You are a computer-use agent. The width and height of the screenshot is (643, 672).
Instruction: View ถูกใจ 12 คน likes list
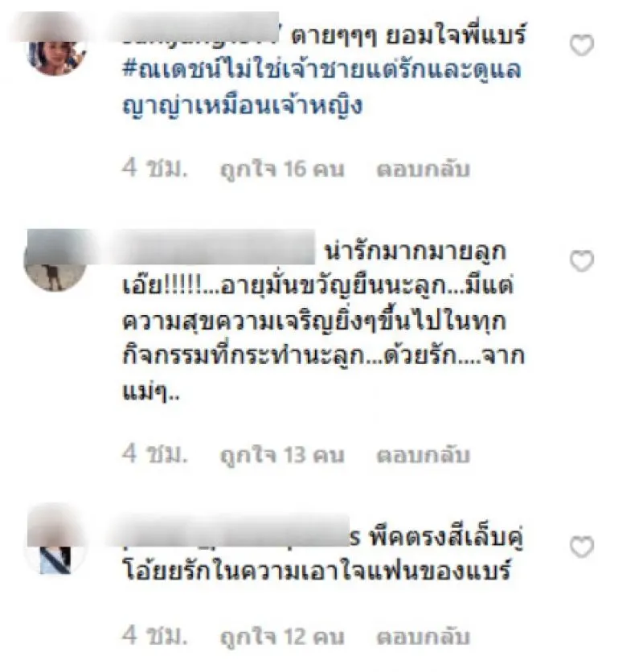point(282,637)
